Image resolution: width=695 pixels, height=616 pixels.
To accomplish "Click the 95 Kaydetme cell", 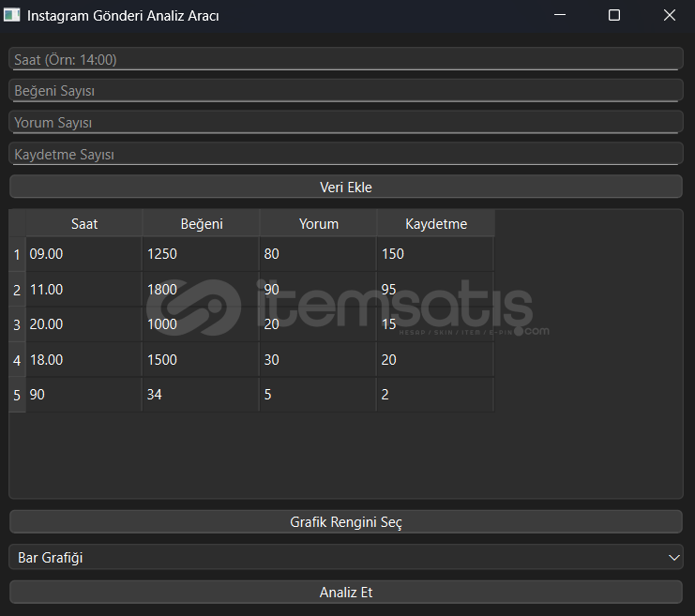I will tap(436, 290).
